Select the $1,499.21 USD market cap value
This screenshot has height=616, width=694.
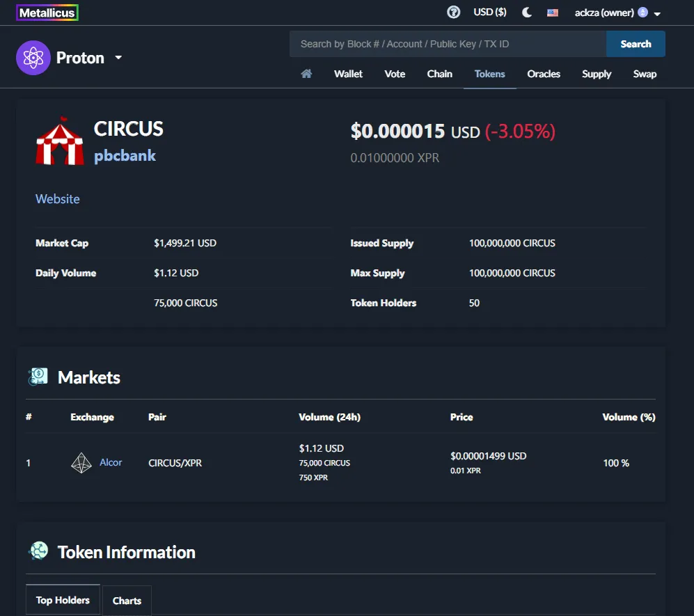click(x=185, y=243)
